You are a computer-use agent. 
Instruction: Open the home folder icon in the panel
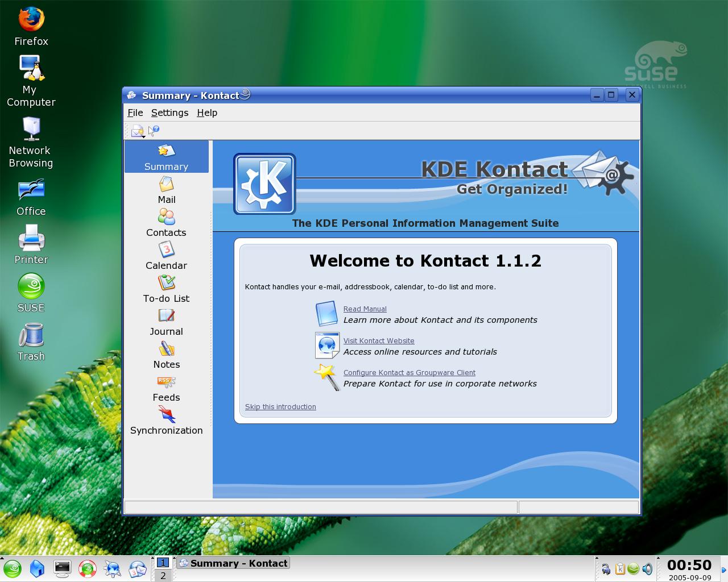tap(37, 568)
